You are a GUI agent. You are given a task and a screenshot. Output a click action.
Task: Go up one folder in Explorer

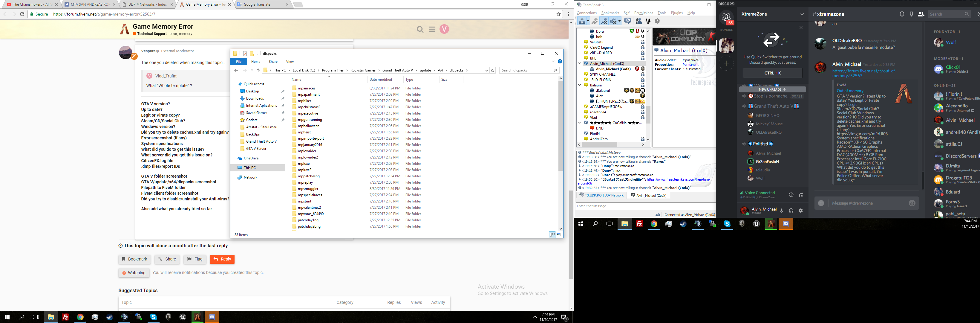(258, 70)
